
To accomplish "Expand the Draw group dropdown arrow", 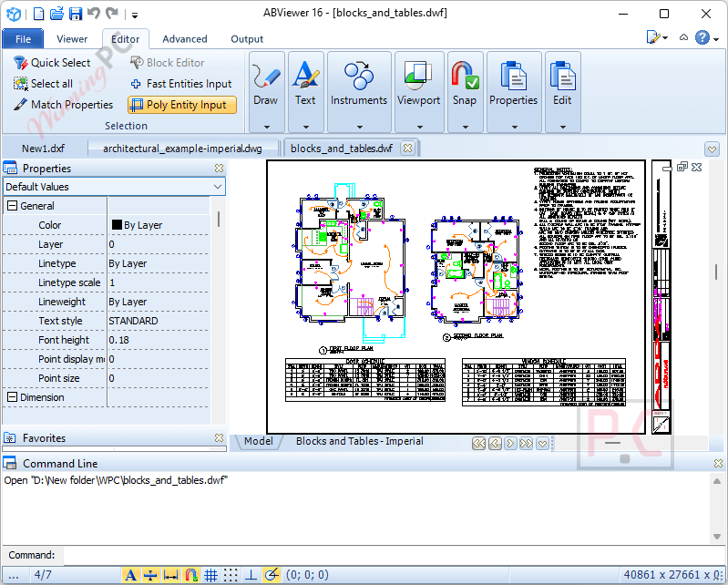I will [x=267, y=127].
